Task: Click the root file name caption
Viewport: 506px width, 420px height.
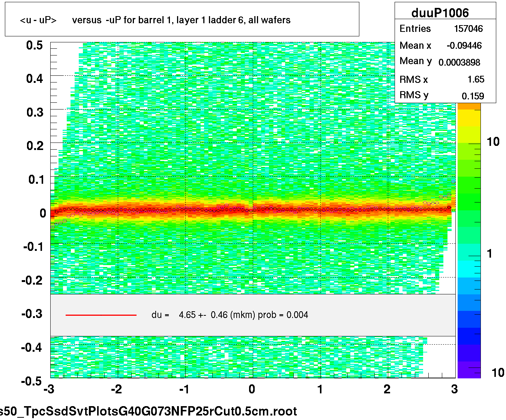Action: point(149,411)
